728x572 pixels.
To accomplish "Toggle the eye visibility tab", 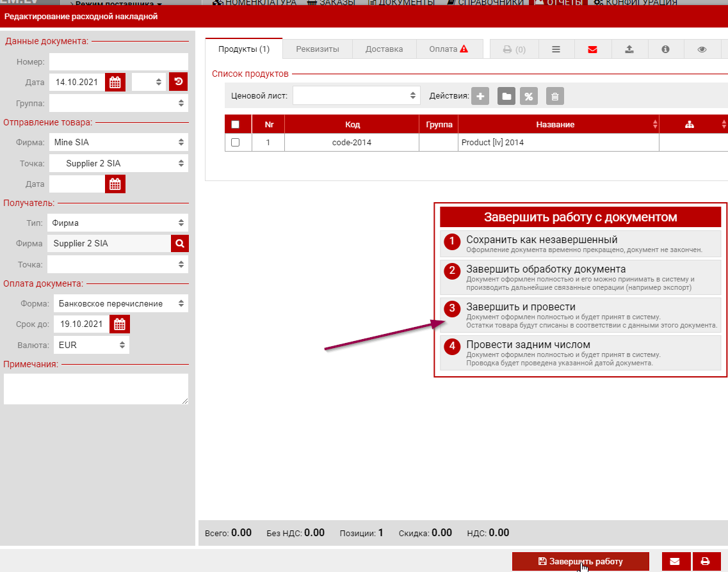I will (x=702, y=49).
